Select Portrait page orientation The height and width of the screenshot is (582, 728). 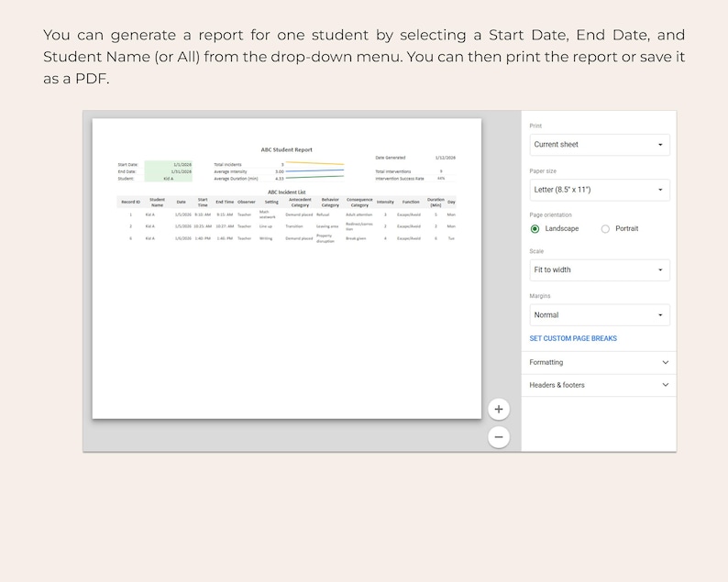coord(605,229)
